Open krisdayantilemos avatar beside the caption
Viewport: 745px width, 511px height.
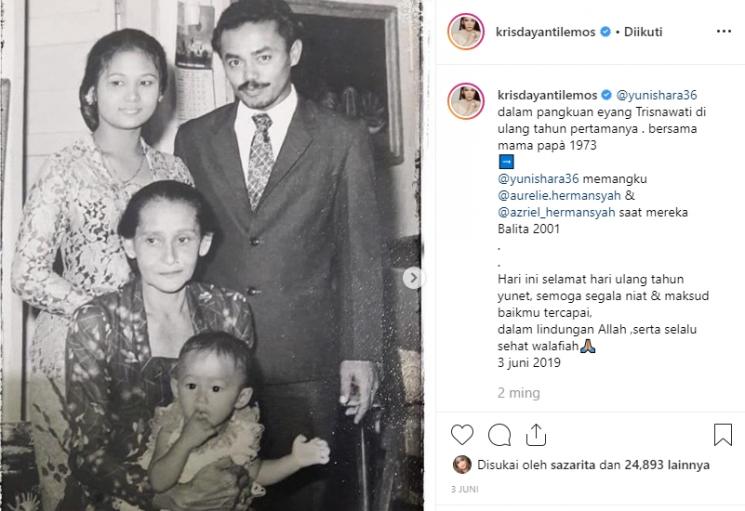[466, 101]
